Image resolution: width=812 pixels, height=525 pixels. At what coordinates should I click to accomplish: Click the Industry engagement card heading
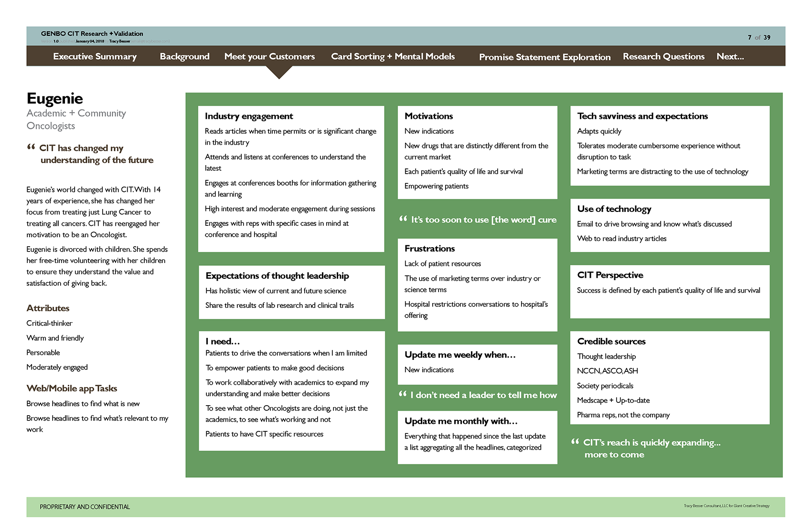(x=249, y=116)
